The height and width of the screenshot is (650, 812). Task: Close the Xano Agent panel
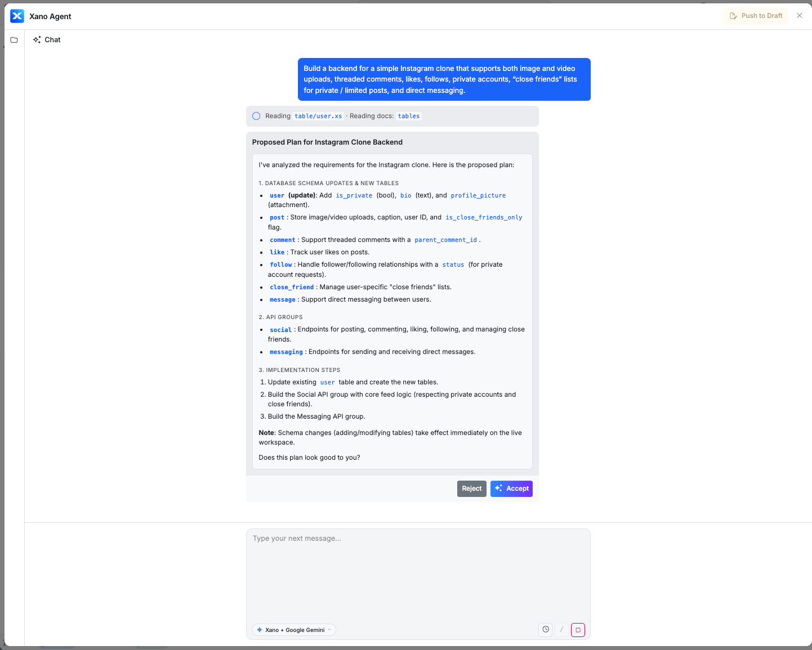[800, 16]
